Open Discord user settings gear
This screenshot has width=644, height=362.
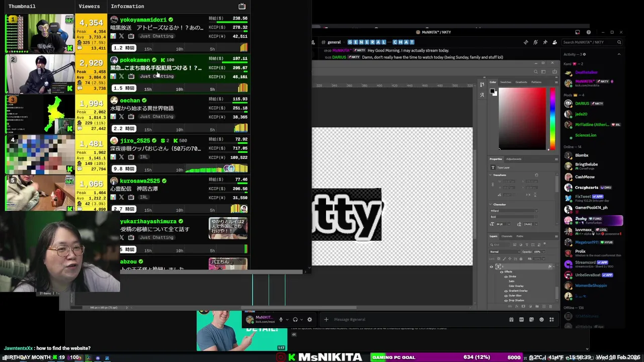[309, 319]
